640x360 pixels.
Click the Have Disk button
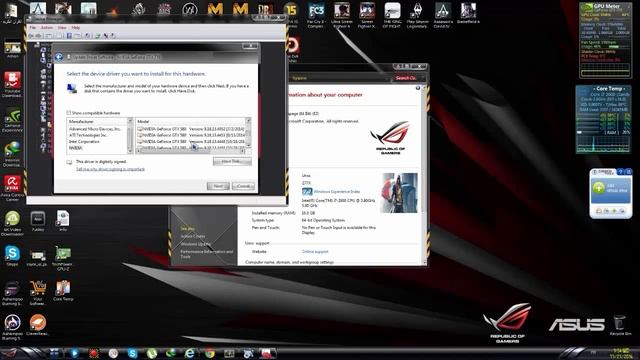click(232, 162)
